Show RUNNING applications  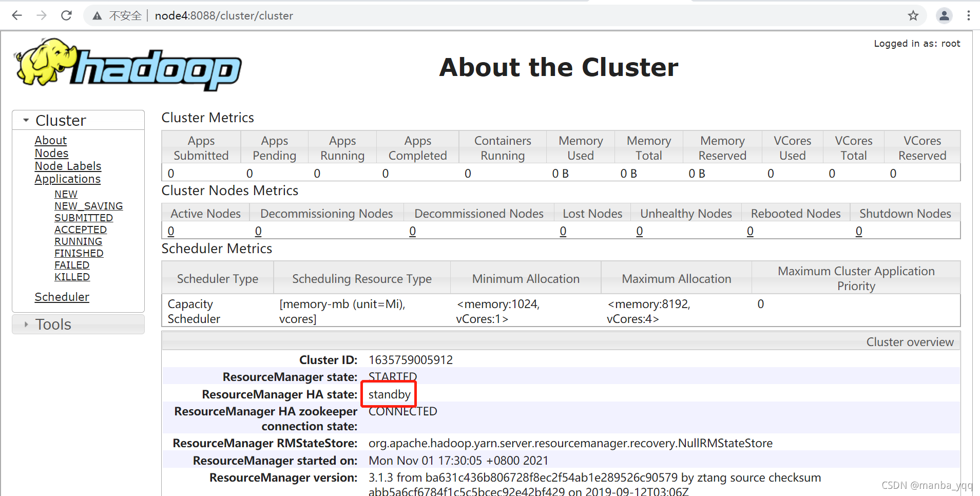click(79, 241)
